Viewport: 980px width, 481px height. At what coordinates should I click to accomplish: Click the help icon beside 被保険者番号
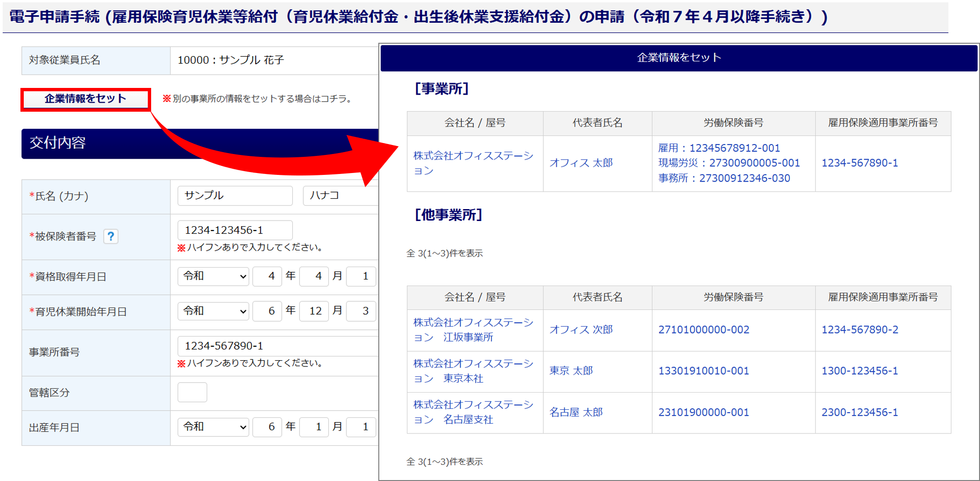coord(111,236)
